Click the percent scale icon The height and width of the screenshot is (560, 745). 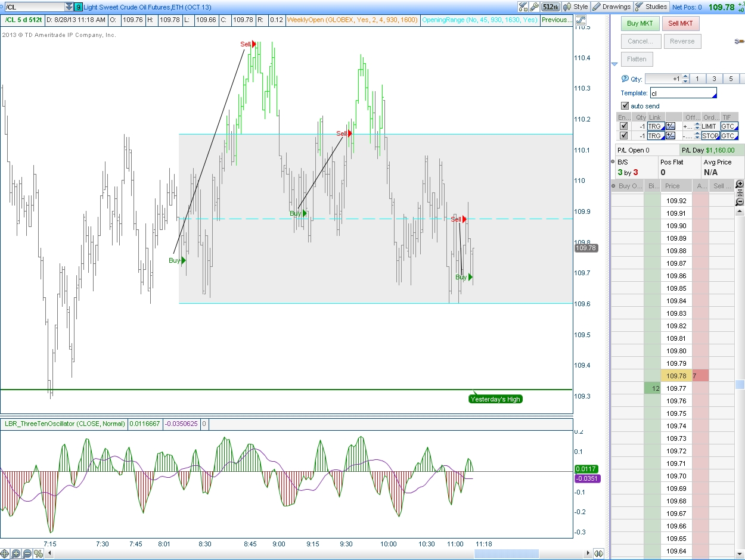38,553
